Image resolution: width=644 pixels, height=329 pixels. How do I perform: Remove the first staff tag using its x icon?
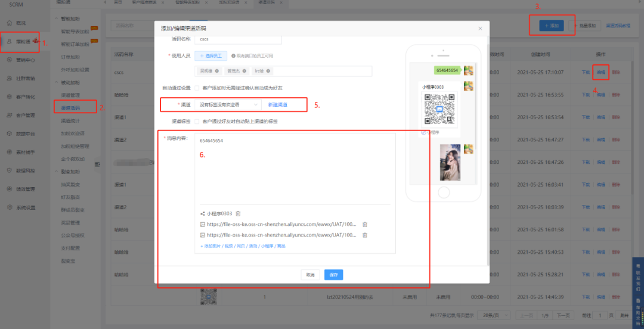(x=217, y=71)
